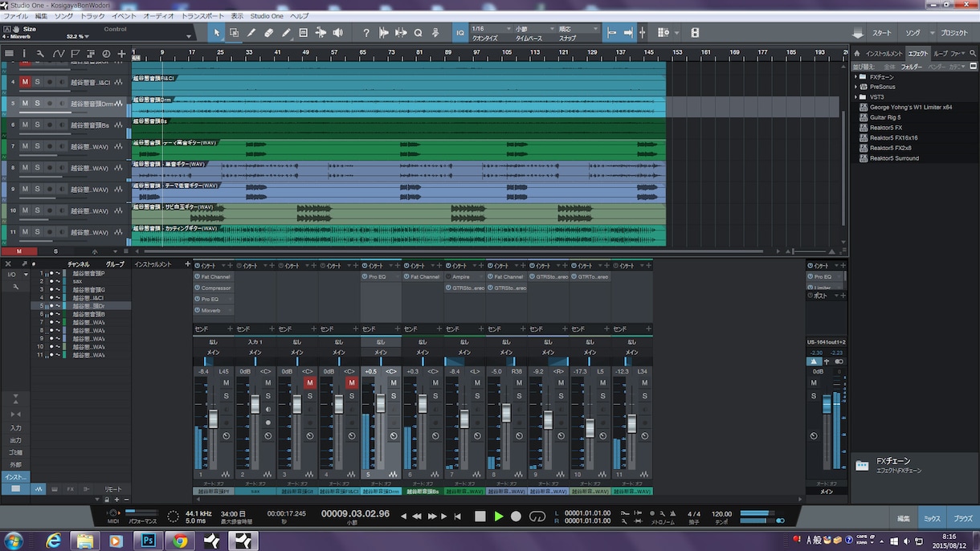This screenshot has height=551, width=980.
Task: Click the ソング page button
Action: pos(913,33)
